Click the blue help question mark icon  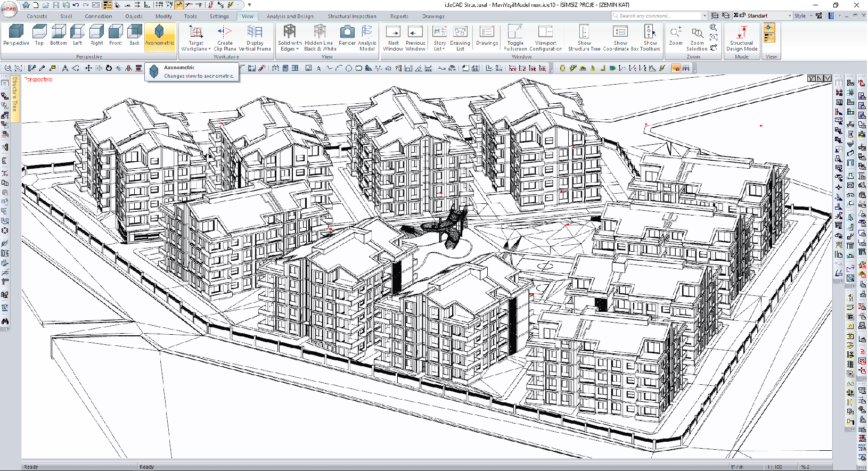tap(831, 16)
